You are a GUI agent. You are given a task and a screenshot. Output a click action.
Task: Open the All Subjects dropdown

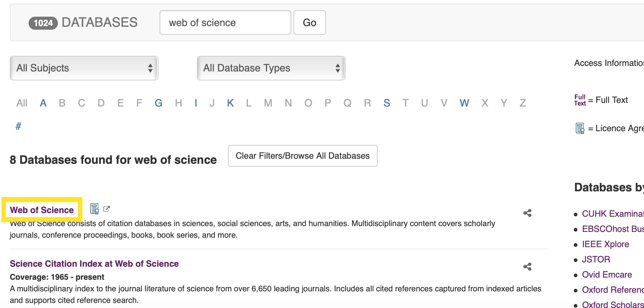[84, 68]
